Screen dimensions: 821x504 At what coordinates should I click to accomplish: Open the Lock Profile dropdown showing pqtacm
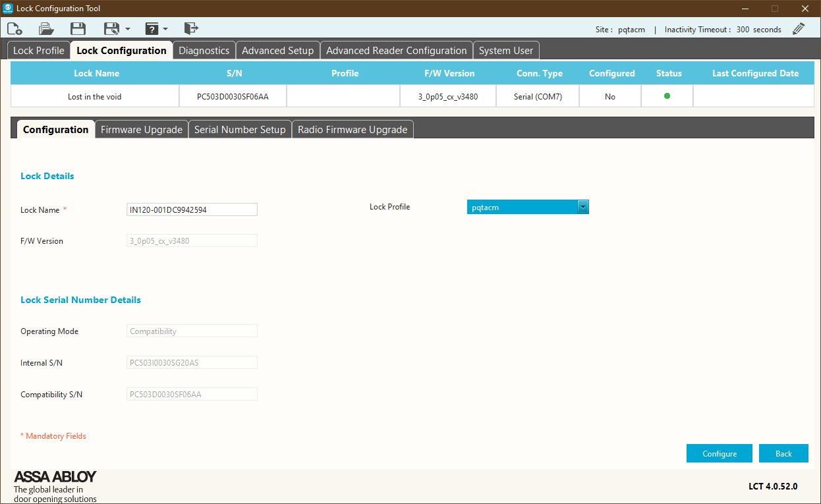(x=527, y=207)
